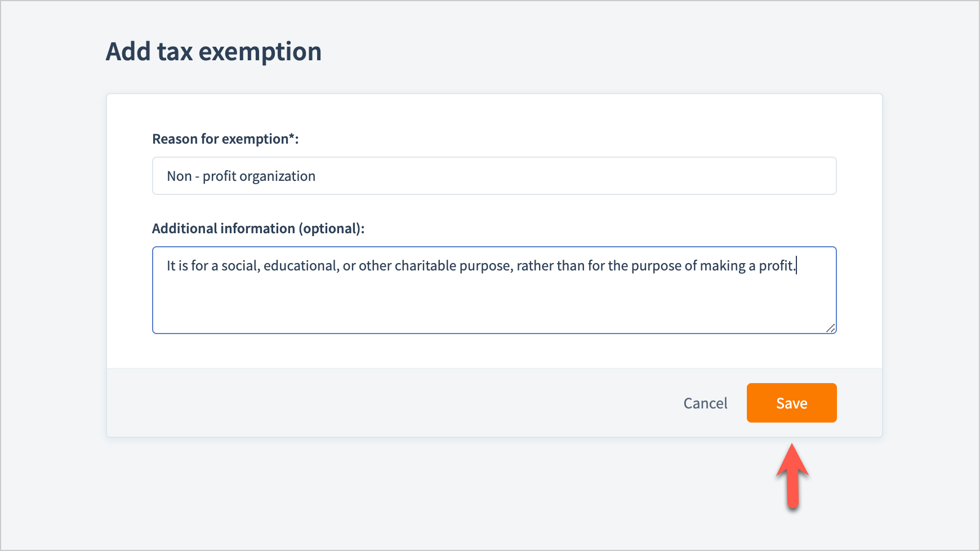This screenshot has width=980, height=551.
Task: Place cursor on word 'educational' in textarea
Action: (x=301, y=266)
